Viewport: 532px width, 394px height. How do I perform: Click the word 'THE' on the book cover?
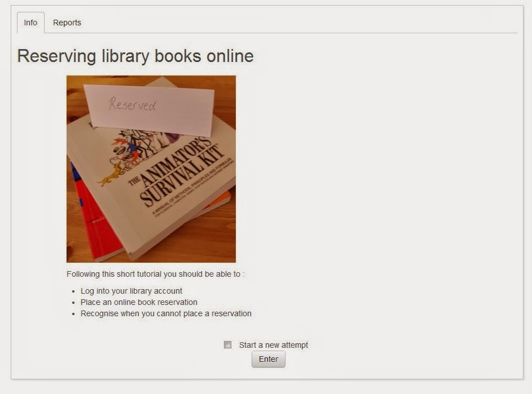134,181
